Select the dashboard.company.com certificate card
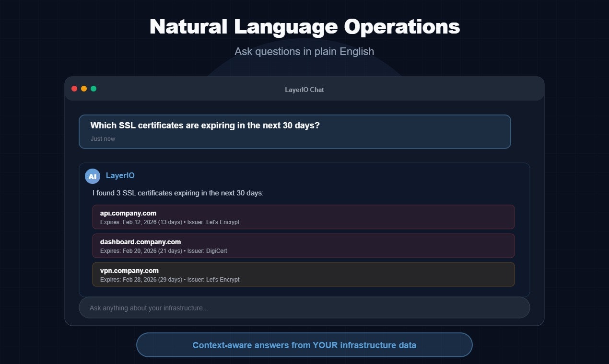The height and width of the screenshot is (364, 609). click(304, 246)
